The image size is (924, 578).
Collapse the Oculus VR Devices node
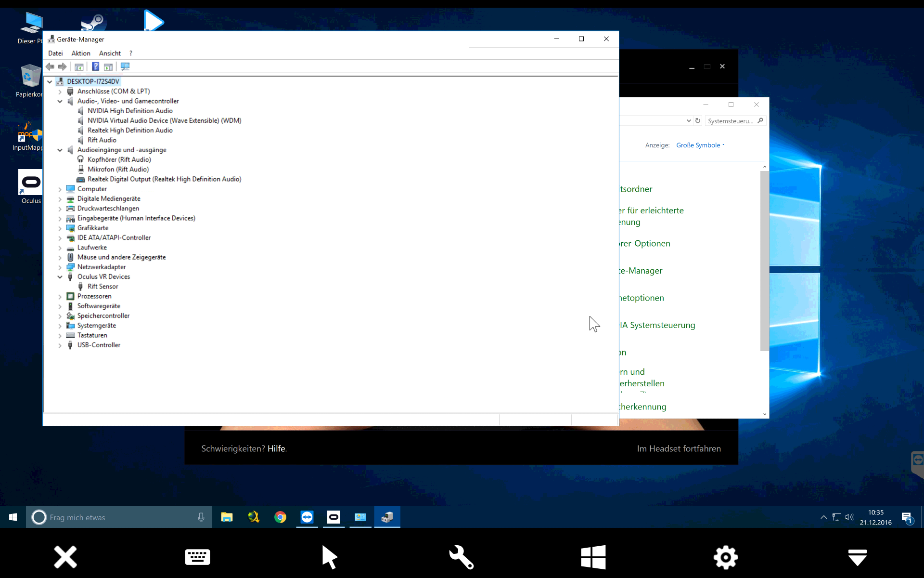(60, 277)
